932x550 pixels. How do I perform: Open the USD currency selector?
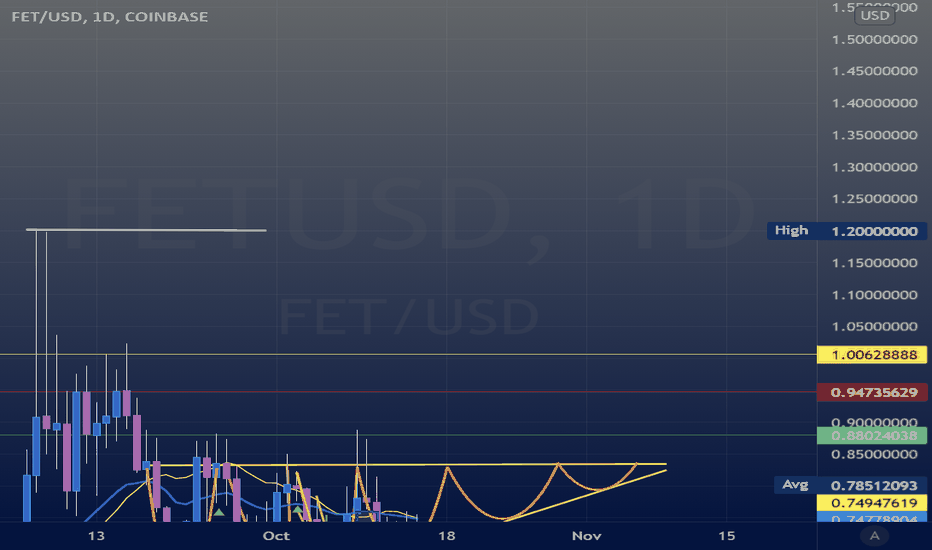click(875, 15)
